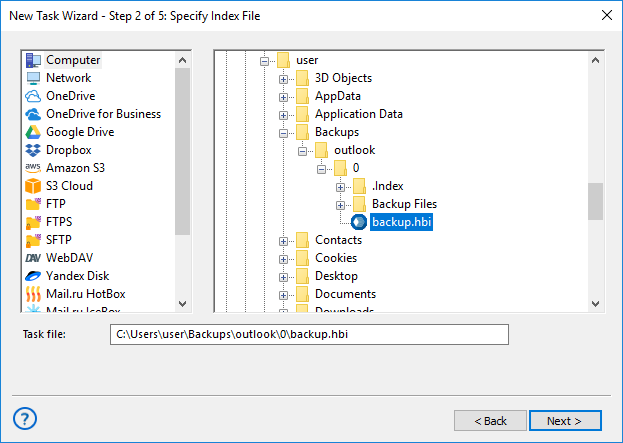Click the FTP folder icon
Image resolution: width=623 pixels, height=443 pixels.
pyautogui.click(x=33, y=204)
